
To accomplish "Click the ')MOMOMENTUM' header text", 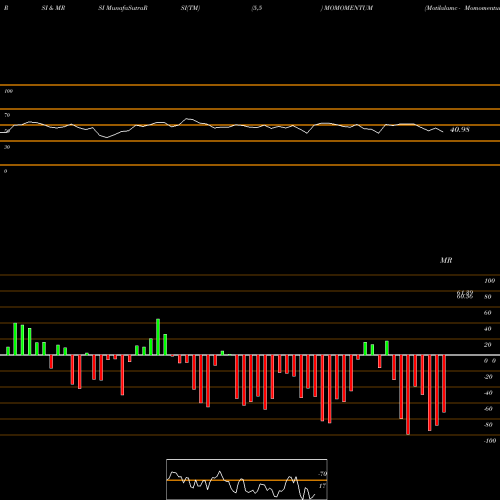I will (x=347, y=8).
